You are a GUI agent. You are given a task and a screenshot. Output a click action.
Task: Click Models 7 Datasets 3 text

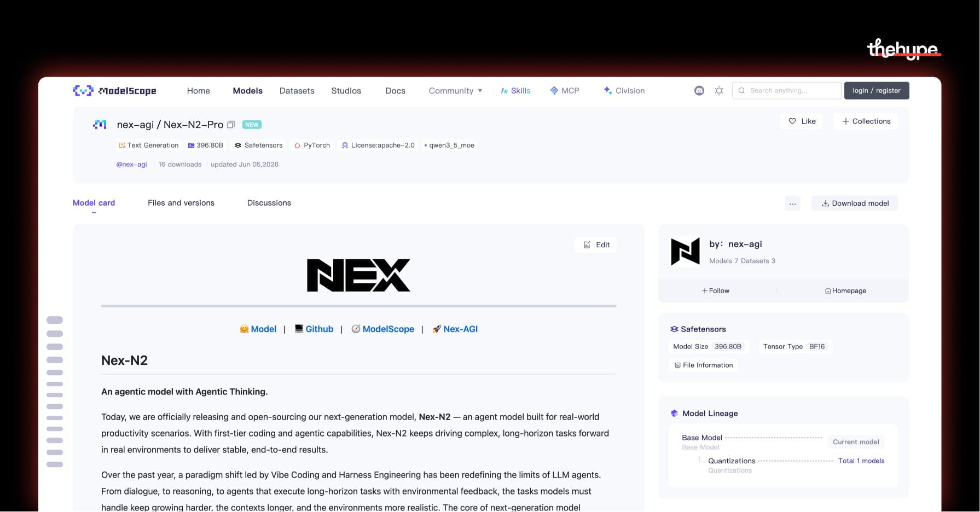pos(742,261)
